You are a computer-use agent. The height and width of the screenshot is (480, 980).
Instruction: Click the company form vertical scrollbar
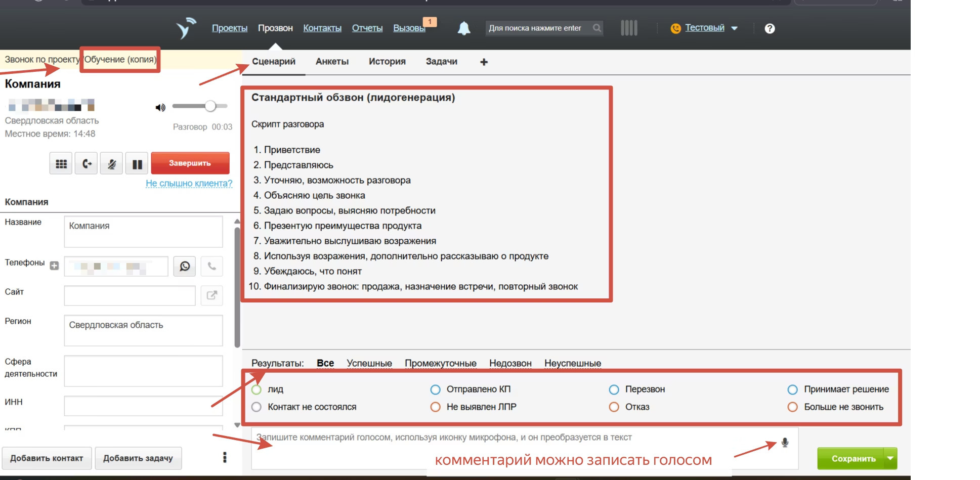[x=237, y=288]
